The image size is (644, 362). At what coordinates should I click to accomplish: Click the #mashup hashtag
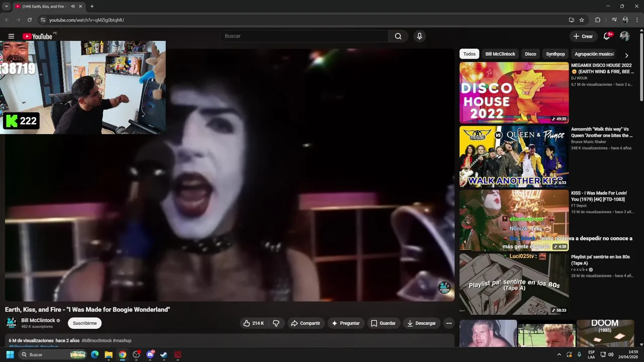(122, 340)
